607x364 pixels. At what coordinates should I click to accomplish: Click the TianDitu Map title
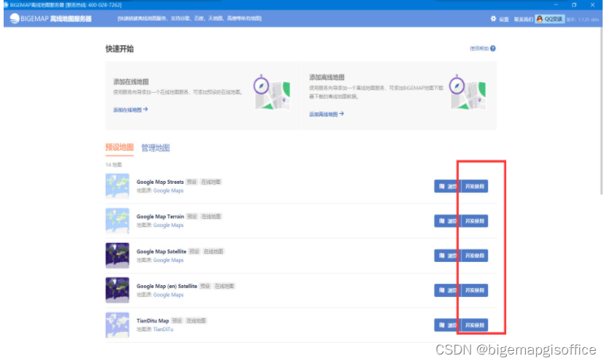153,321
